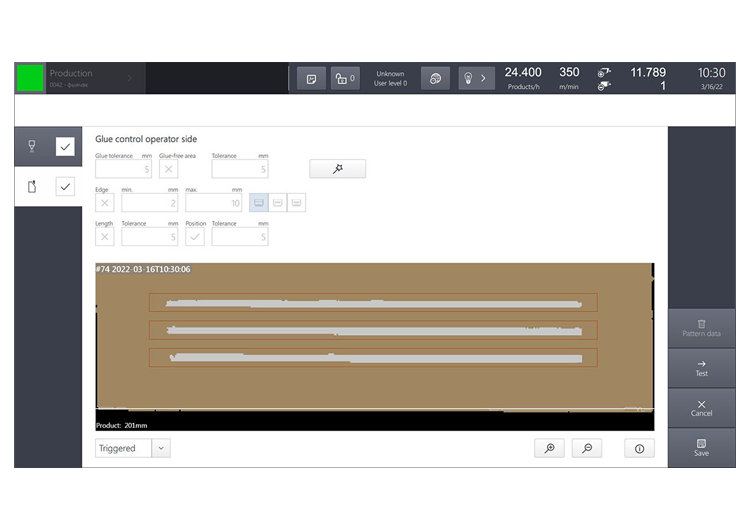Enable the Edge checkbox
The image size is (750, 530).
(x=105, y=202)
